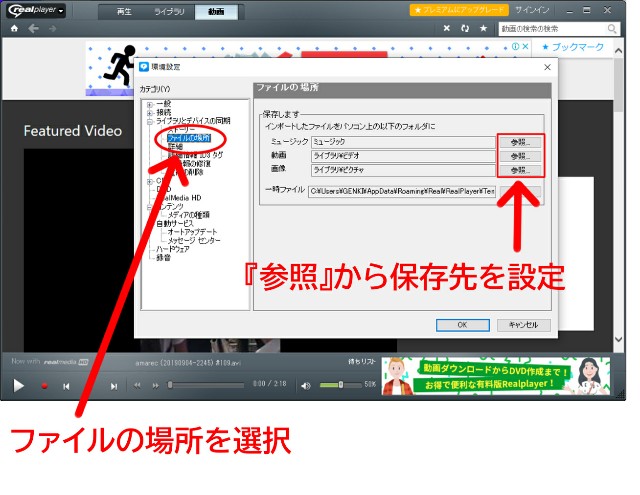Select 詳細 in the category tree
The height and width of the screenshot is (495, 640).
coord(176,146)
